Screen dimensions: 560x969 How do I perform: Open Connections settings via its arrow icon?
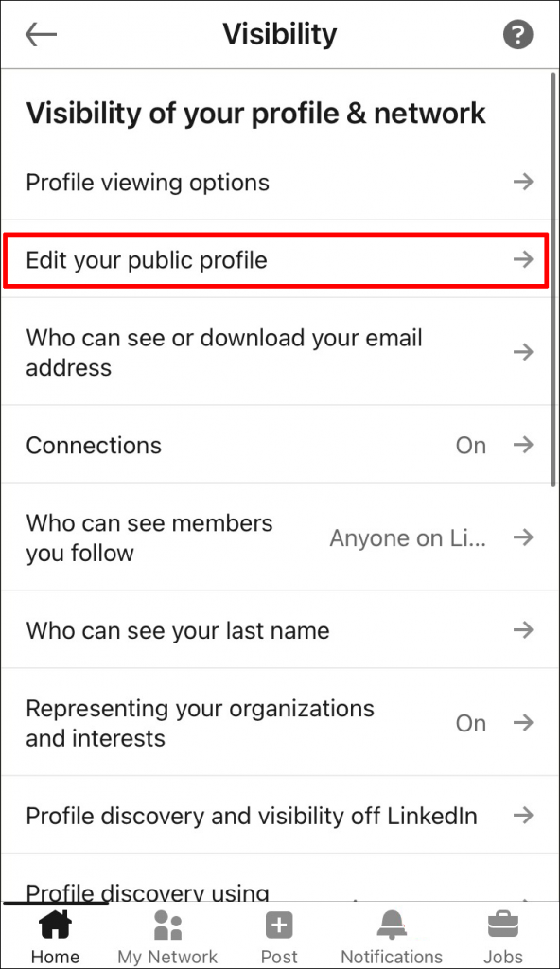pyautogui.click(x=523, y=445)
